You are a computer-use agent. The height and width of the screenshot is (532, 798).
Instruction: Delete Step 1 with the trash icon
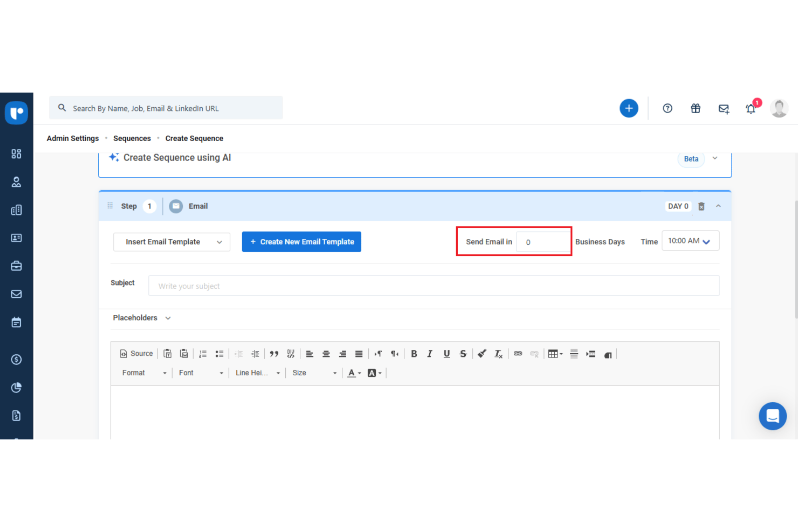(x=701, y=206)
